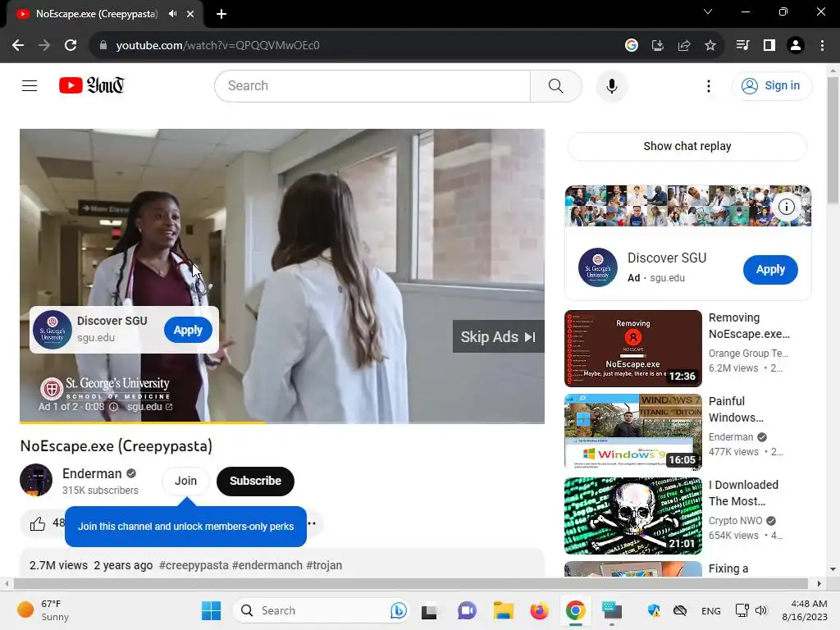Open #creepypasta hashtag
This screenshot has height=630, width=840.
(x=194, y=565)
